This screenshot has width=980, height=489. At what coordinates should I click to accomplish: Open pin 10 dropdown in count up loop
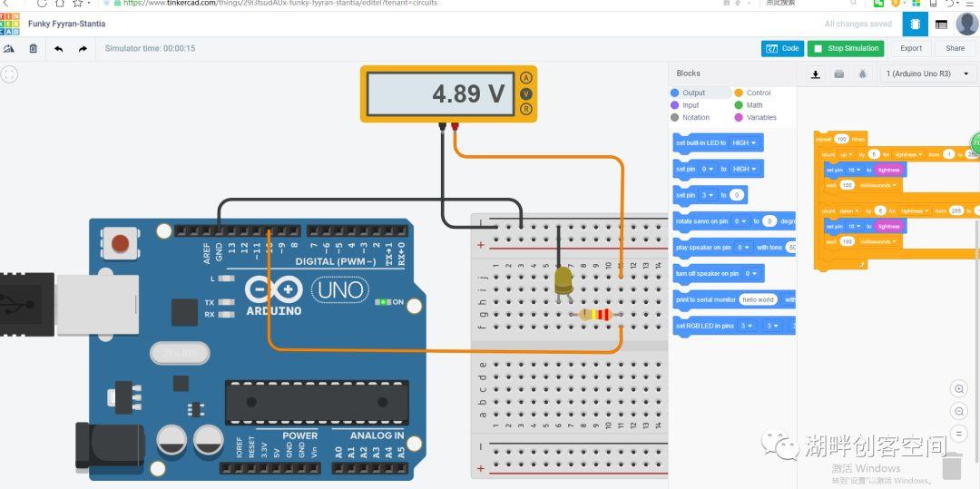click(x=854, y=170)
